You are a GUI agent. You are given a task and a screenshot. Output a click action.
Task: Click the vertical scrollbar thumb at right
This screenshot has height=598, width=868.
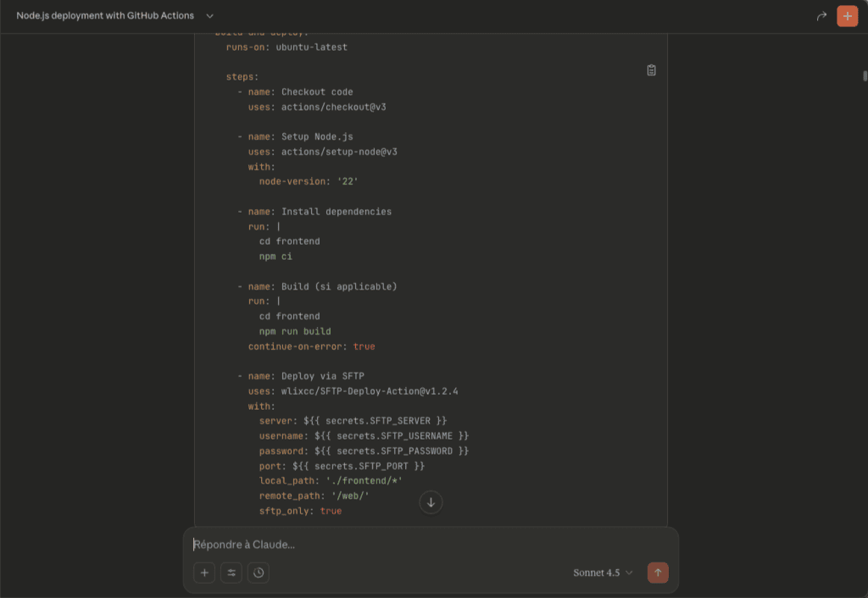(865, 75)
